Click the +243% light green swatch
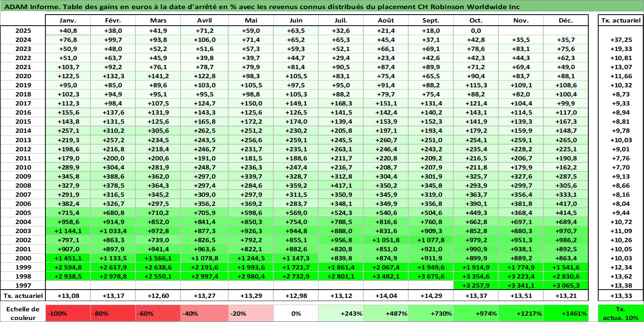Viewport: 644px width, 322px height. tap(341, 313)
